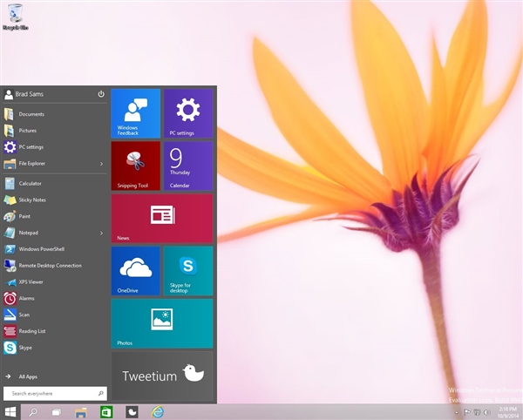Launch the OneDrive tile
This screenshot has height=420, width=523.
click(135, 271)
